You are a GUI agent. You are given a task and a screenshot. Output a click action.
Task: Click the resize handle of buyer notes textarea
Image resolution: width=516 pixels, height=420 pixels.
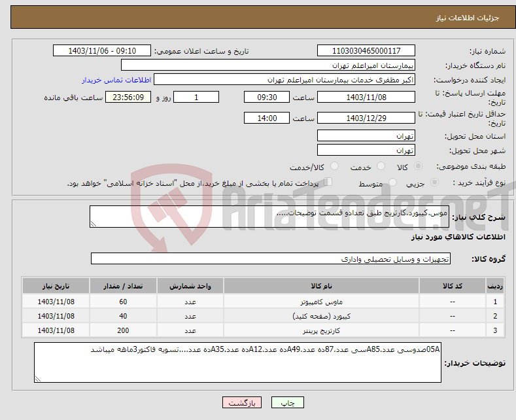[x=38, y=379]
